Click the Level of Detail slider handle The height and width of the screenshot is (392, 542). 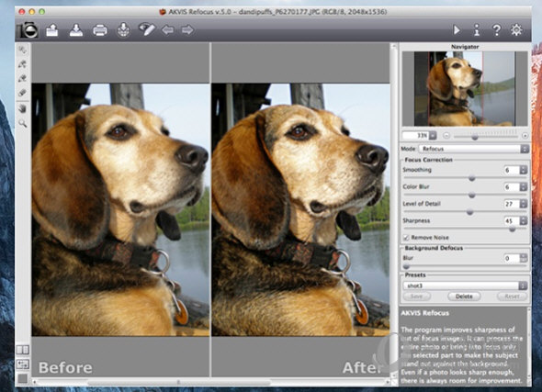coord(469,212)
